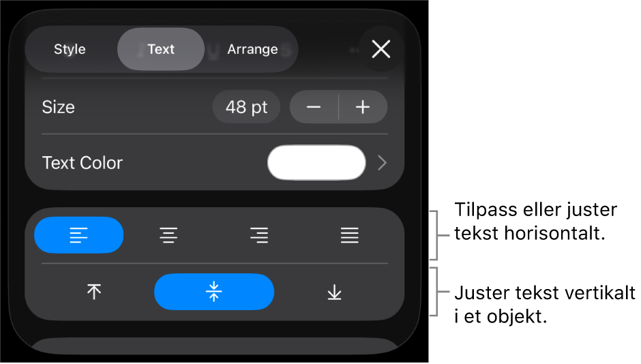Image resolution: width=641 pixels, height=364 pixels.
Task: Edit the 48 pt size field
Action: click(x=246, y=107)
